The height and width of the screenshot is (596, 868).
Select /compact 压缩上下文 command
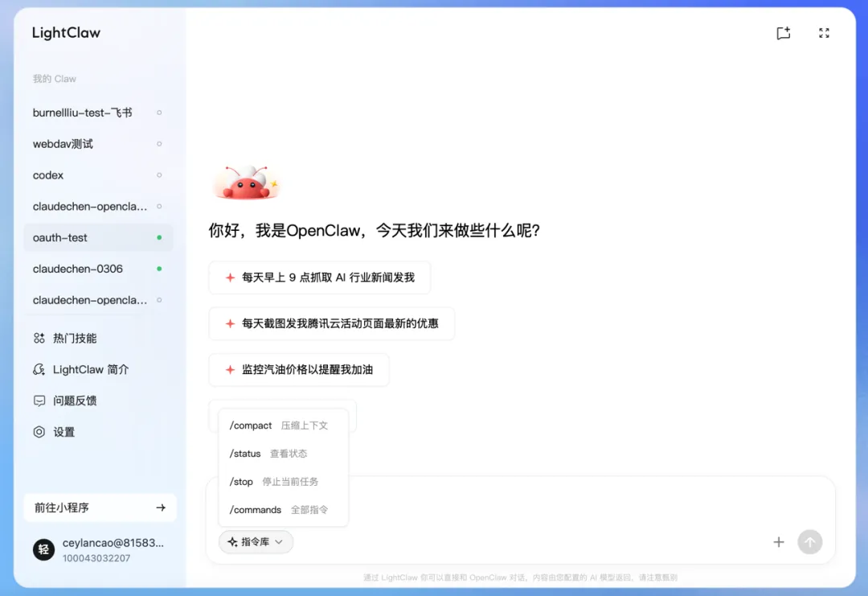pyautogui.click(x=284, y=425)
